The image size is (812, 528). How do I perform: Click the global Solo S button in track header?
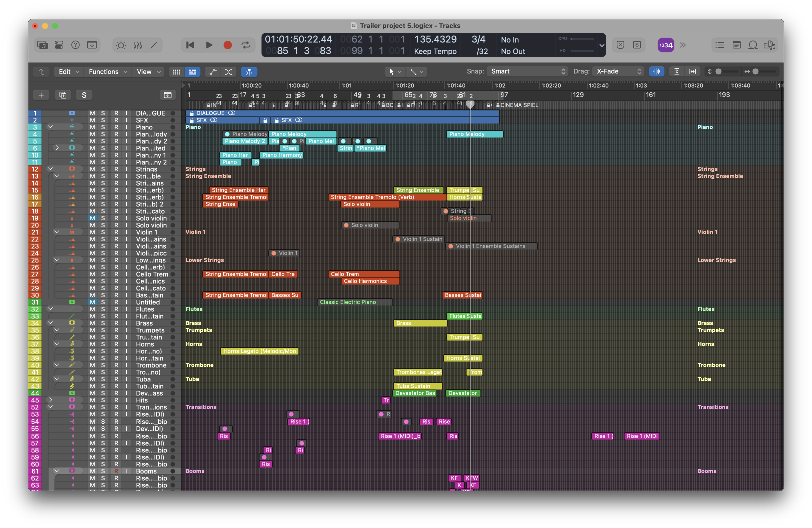click(84, 95)
